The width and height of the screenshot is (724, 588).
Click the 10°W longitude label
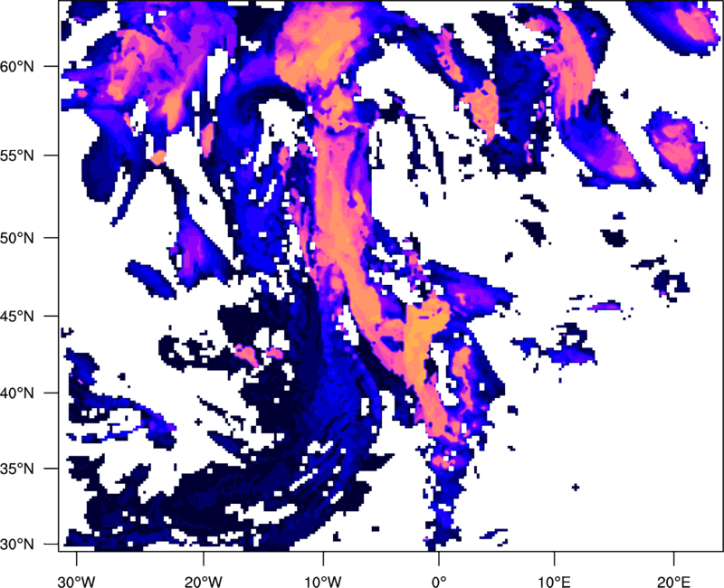pyautogui.click(x=323, y=582)
